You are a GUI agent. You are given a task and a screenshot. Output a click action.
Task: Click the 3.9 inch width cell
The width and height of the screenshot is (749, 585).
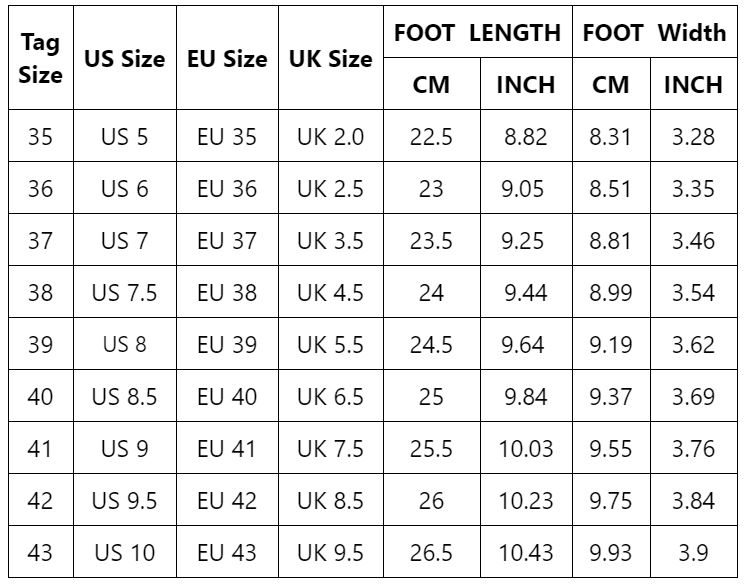693,553
